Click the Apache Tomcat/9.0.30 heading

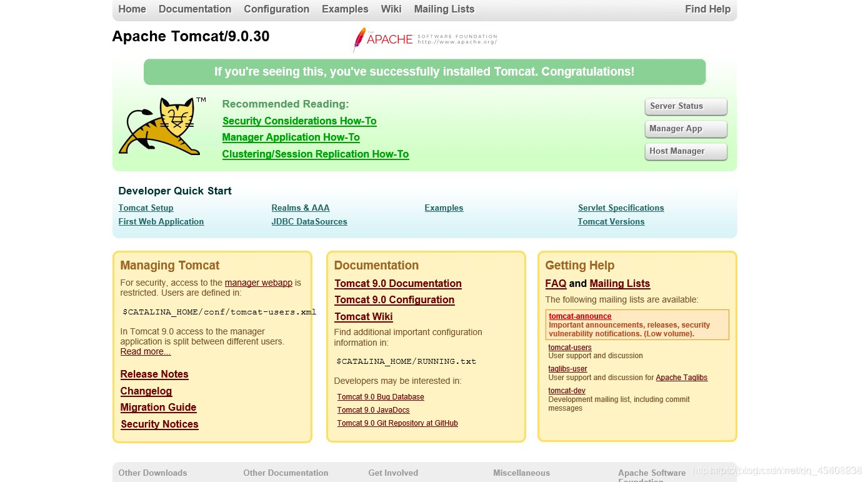[x=191, y=36]
